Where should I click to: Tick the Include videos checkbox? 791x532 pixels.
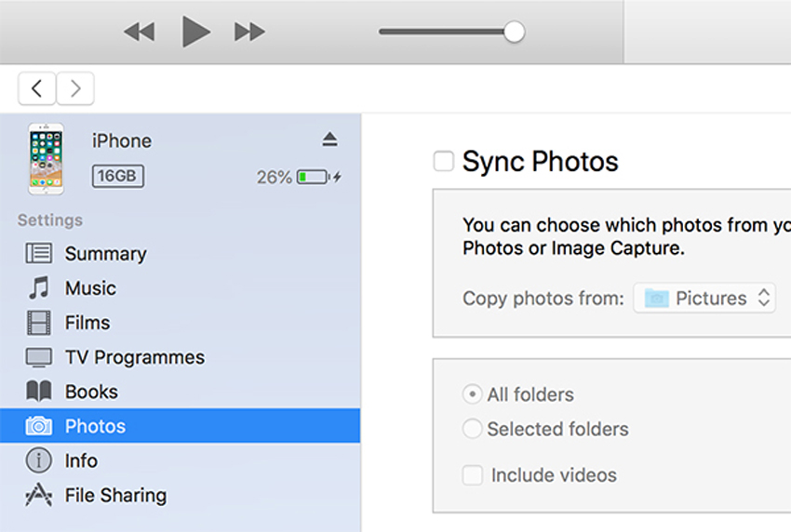click(473, 475)
